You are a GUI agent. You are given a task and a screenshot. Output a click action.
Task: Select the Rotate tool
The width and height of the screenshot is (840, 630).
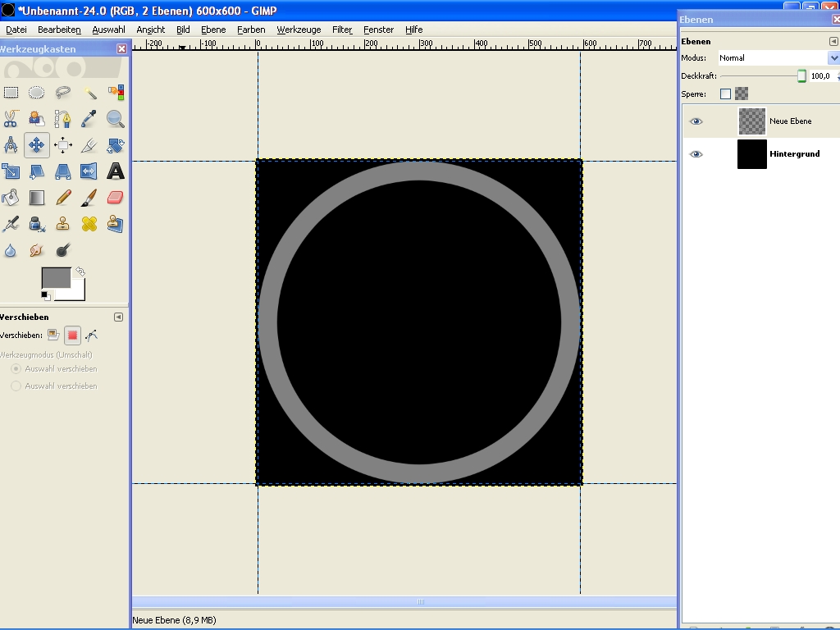pos(115,145)
